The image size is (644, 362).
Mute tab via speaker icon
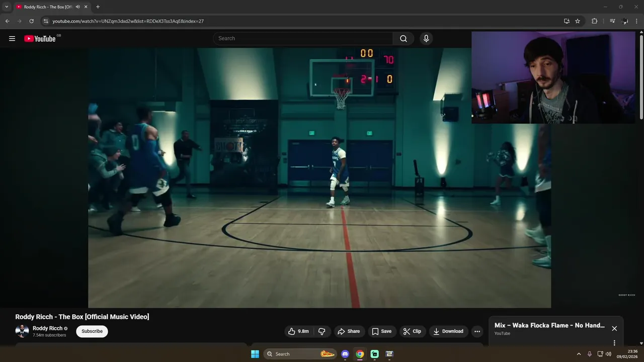click(77, 7)
